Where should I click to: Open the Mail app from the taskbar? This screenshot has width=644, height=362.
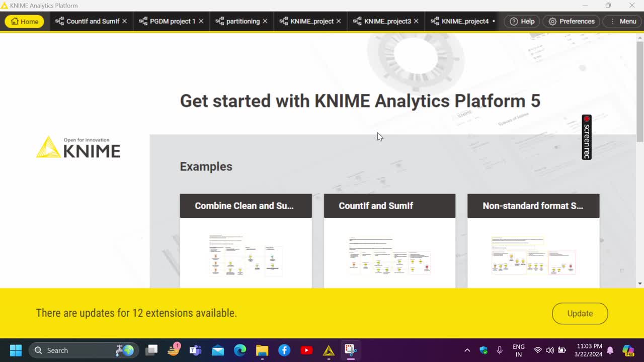(217, 350)
